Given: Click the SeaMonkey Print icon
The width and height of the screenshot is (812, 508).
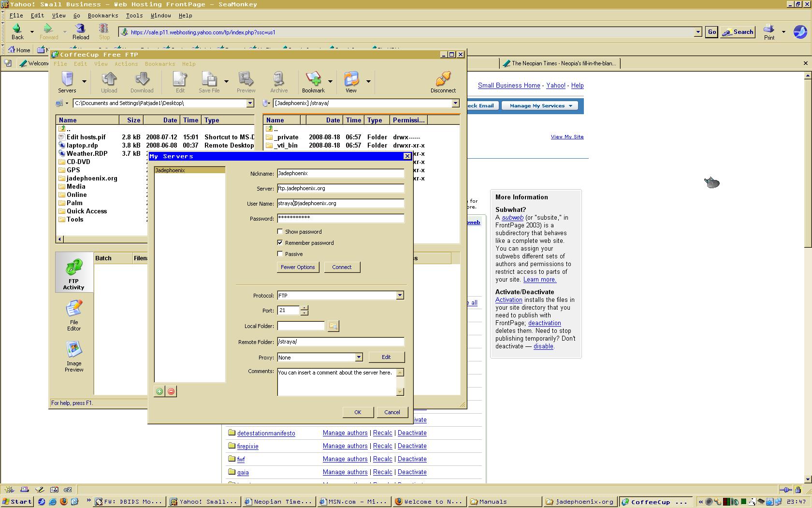Looking at the screenshot, I should pos(769,32).
